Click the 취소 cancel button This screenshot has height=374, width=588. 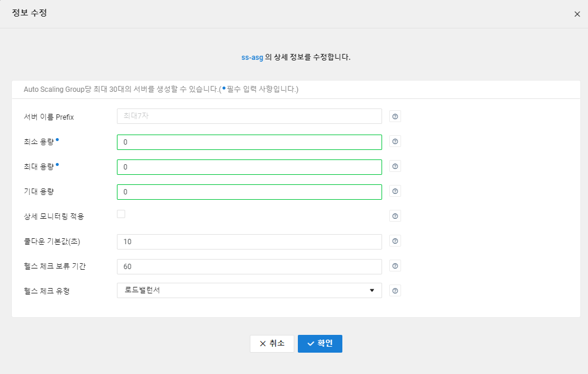(272, 344)
